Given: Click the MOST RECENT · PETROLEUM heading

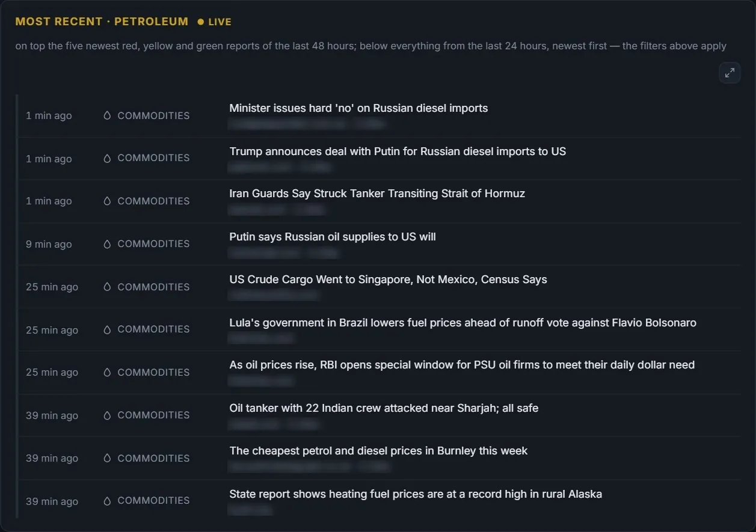Looking at the screenshot, I should coord(102,22).
